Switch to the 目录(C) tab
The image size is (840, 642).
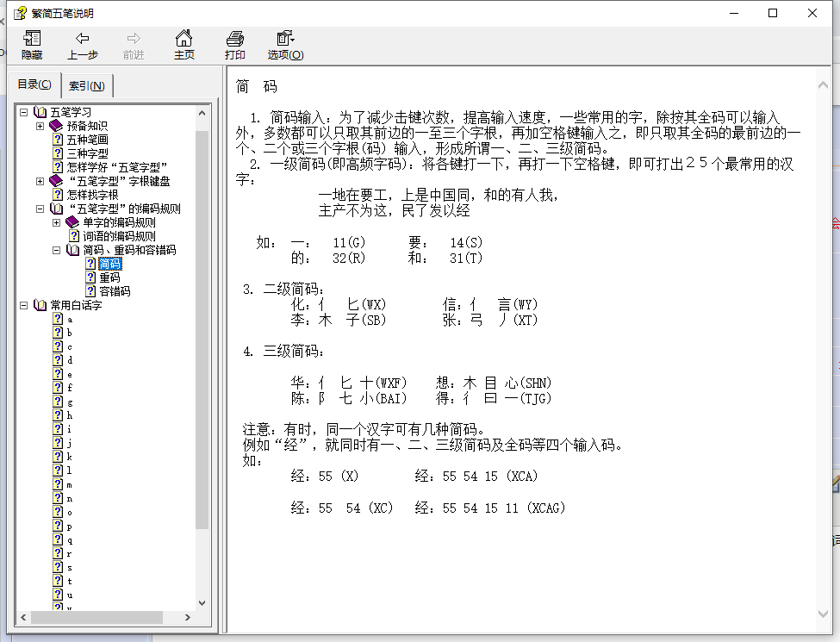pyautogui.click(x=34, y=84)
